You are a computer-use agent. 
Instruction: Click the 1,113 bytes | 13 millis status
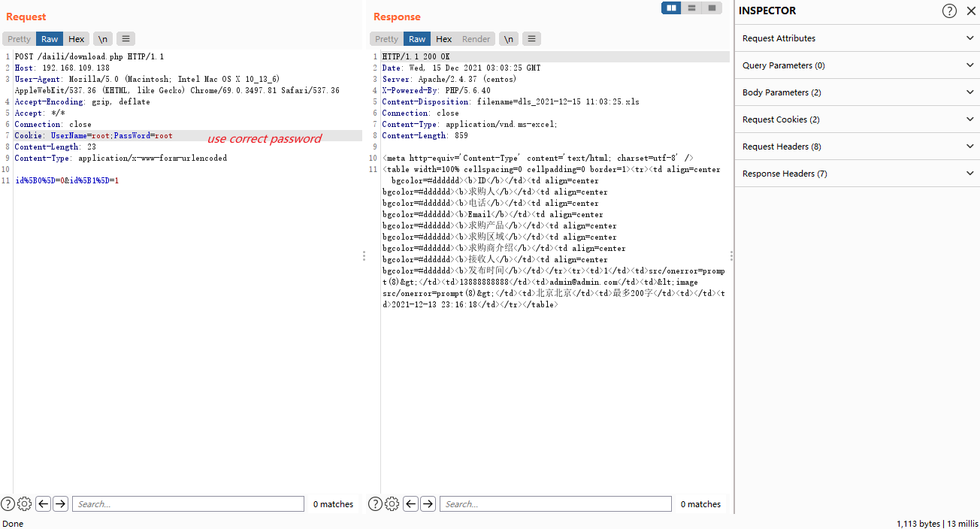(937, 523)
